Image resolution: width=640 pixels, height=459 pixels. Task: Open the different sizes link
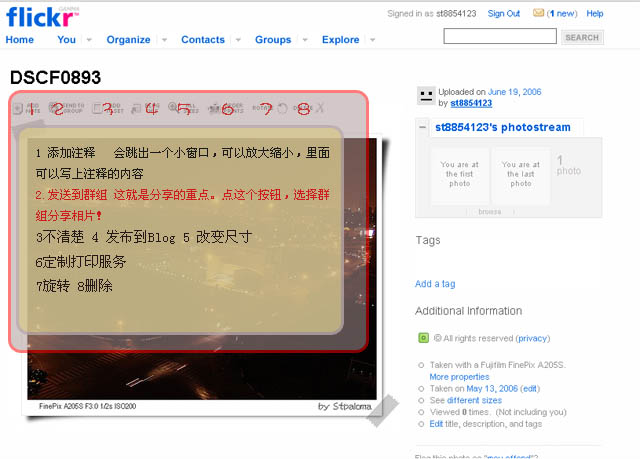point(474,400)
